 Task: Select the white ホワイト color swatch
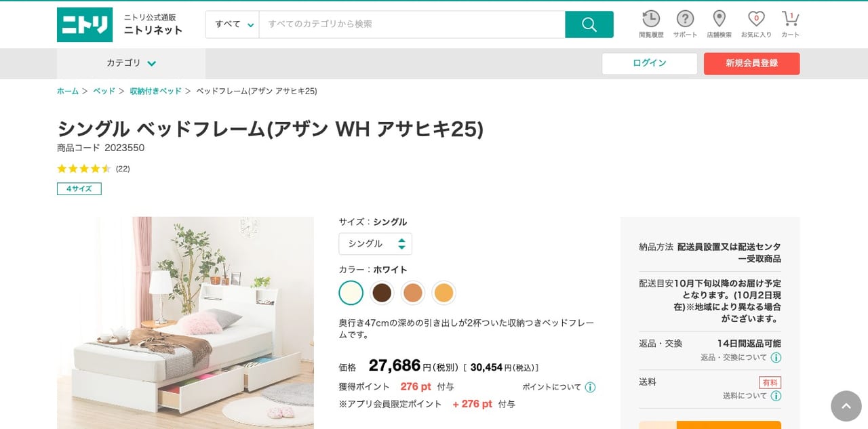click(351, 292)
